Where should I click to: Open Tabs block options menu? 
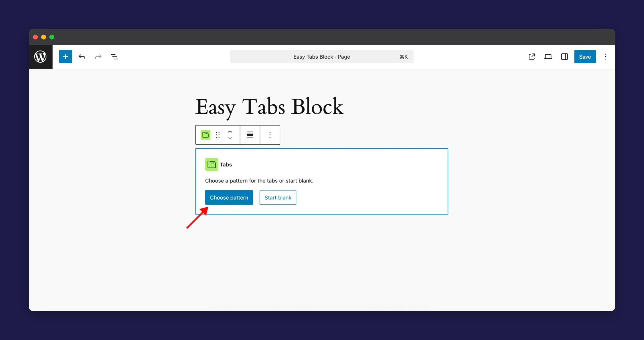(270, 135)
